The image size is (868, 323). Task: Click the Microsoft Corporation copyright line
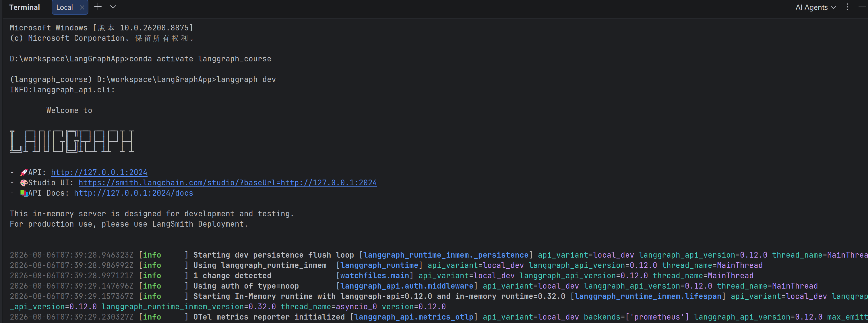(x=102, y=38)
